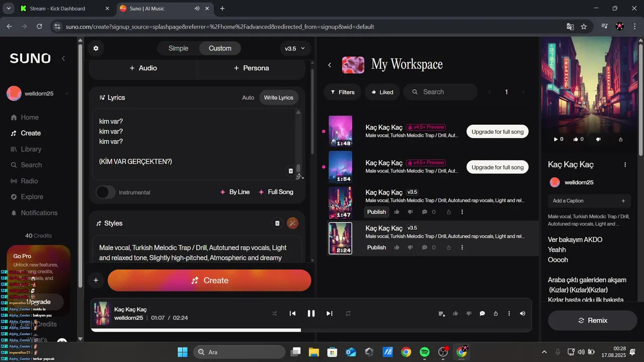Switch to the Simple tab

178,48
